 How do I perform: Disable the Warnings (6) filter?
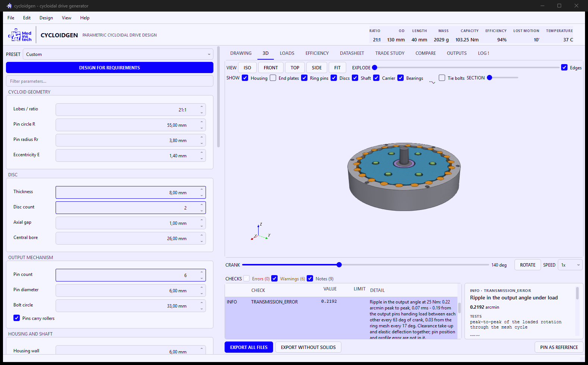(x=275, y=279)
